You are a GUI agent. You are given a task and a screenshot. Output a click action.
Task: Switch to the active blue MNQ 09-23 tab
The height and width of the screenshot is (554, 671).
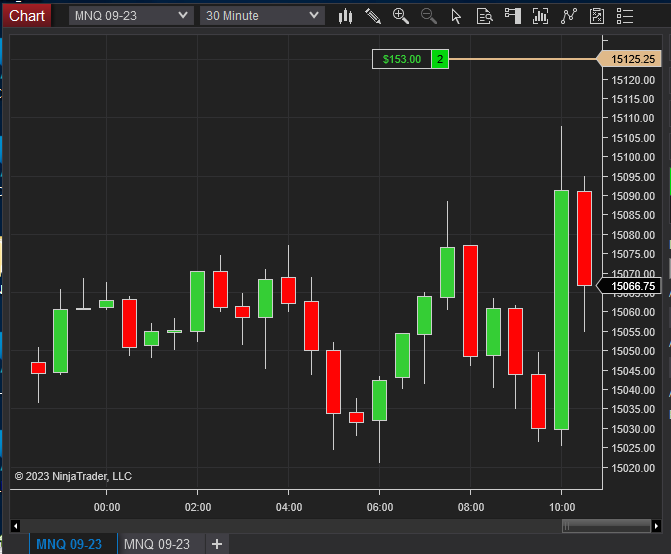(69, 544)
